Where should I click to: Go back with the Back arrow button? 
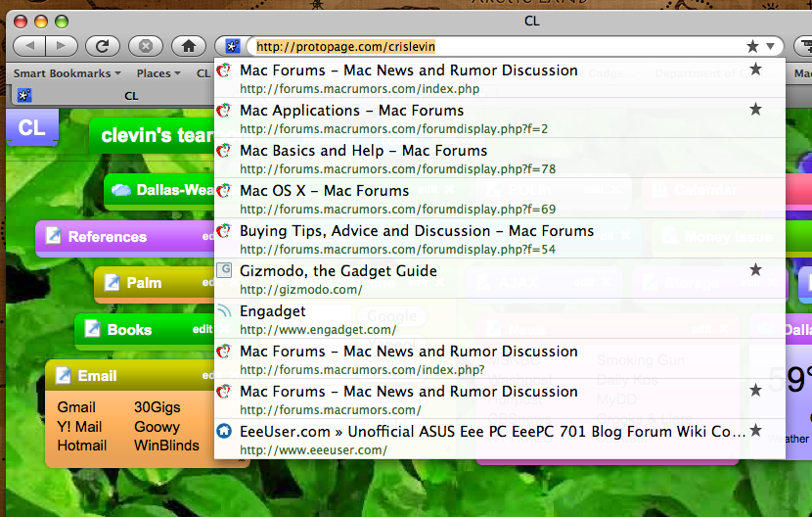tap(29, 46)
